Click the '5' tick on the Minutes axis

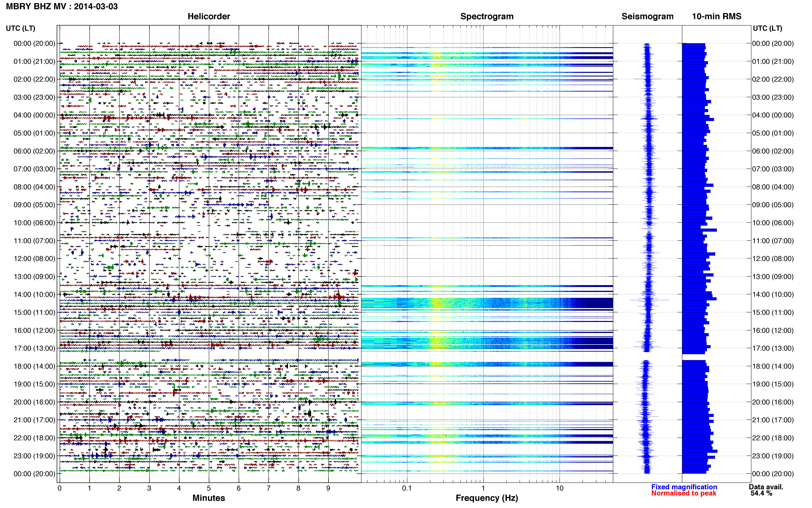click(209, 488)
